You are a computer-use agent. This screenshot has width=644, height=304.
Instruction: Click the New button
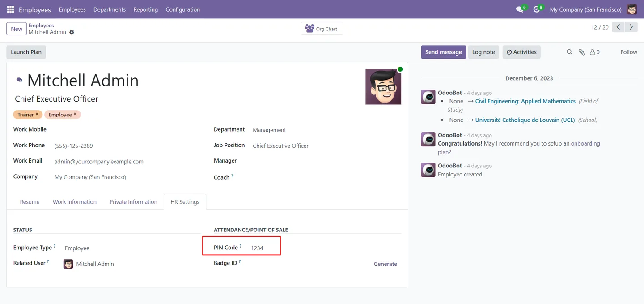coord(17,29)
